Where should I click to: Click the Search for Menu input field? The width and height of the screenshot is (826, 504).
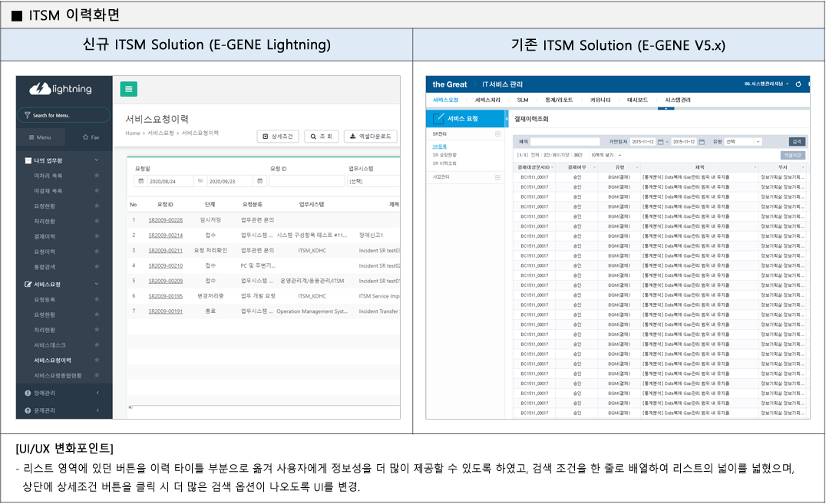click(64, 115)
